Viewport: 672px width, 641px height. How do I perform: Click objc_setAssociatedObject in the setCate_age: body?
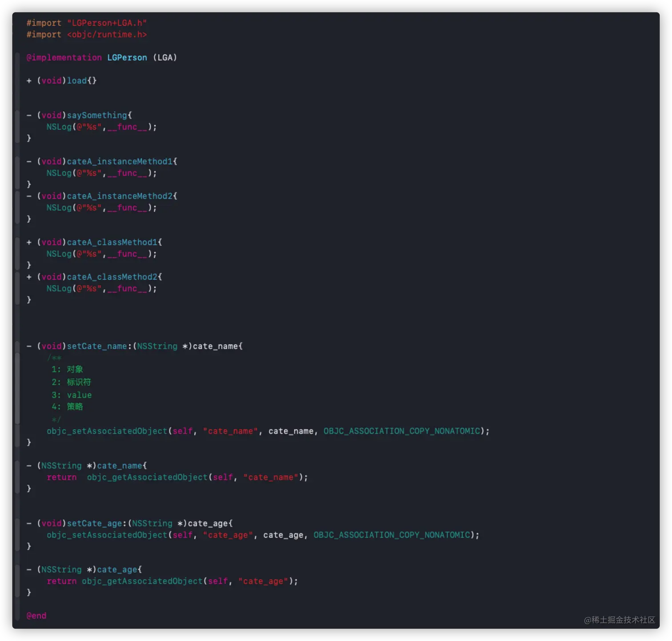click(107, 535)
